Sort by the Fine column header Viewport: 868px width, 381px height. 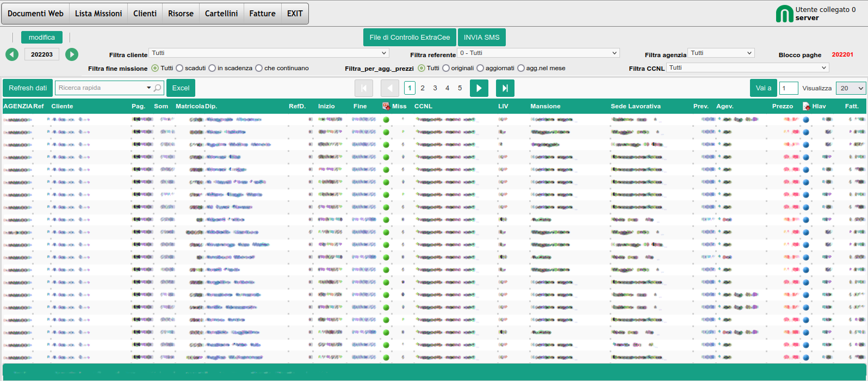coord(360,106)
